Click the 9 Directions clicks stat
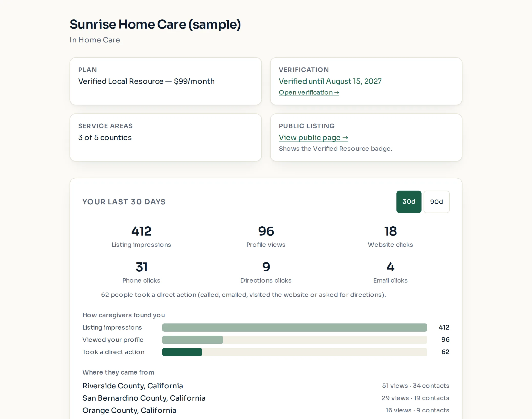 [266, 272]
